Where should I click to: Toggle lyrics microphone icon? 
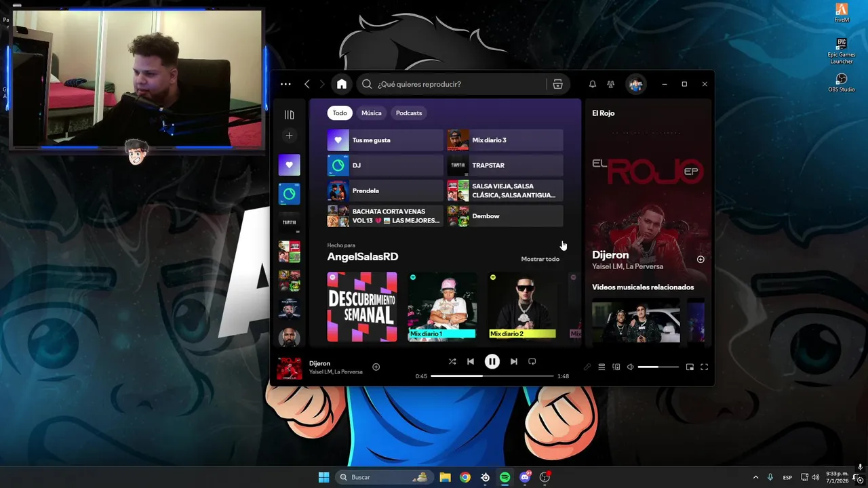(x=587, y=367)
